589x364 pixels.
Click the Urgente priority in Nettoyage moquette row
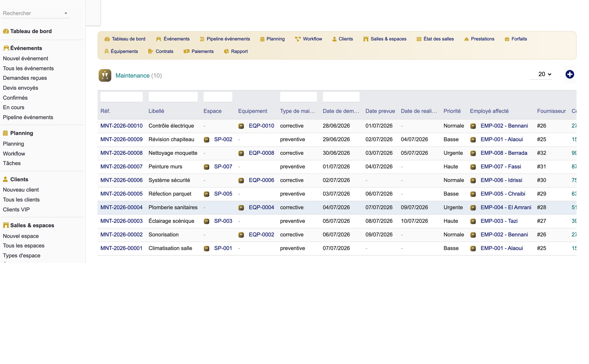pyautogui.click(x=453, y=153)
